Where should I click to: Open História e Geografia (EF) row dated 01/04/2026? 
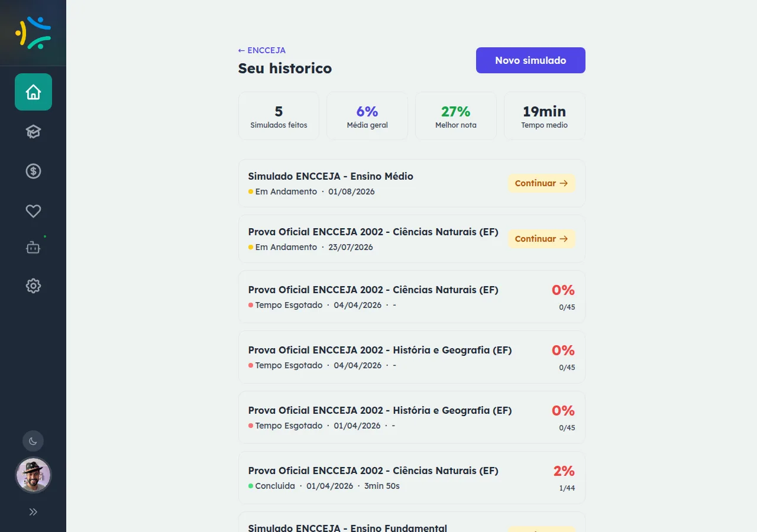coord(412,417)
